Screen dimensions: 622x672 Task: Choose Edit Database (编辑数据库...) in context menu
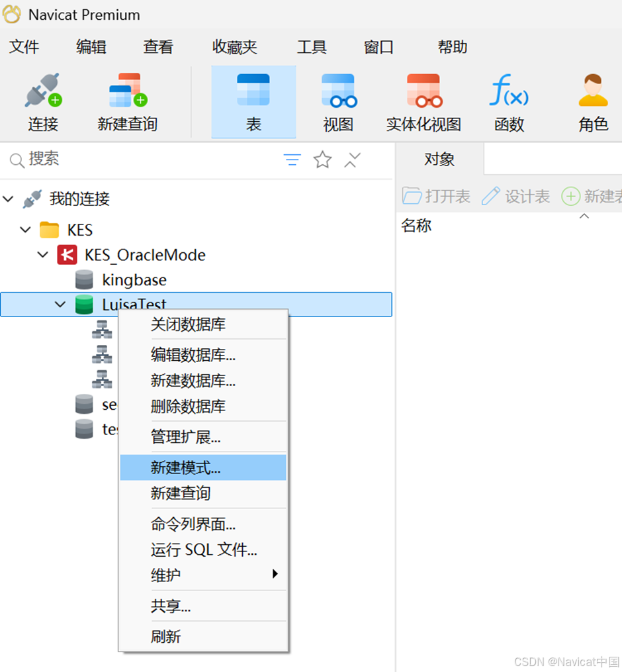click(x=203, y=355)
